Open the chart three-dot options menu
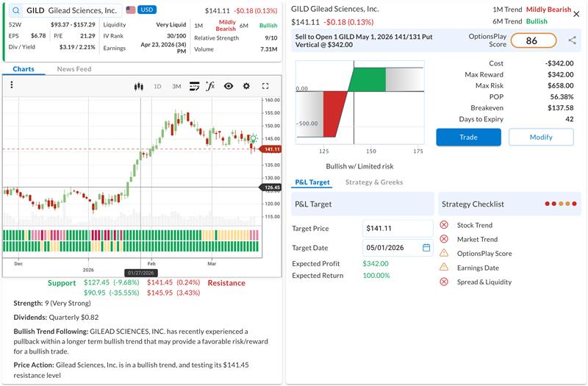The width and height of the screenshot is (588, 386). point(12,85)
